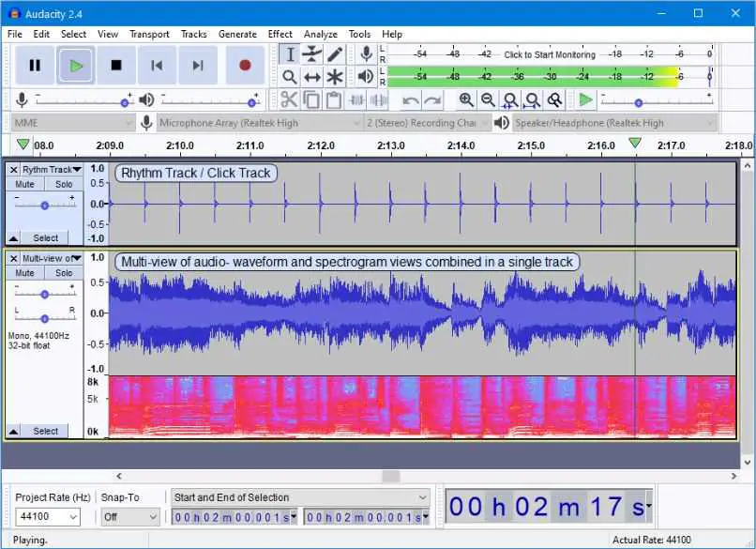Viewport: 756px width, 549px height.
Task: Select the Envelope tool
Action: coord(312,54)
